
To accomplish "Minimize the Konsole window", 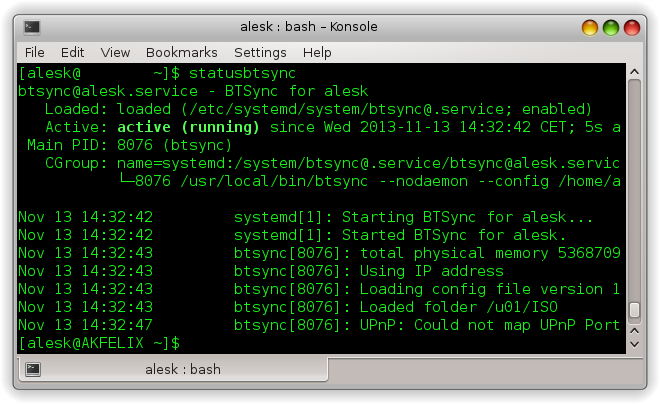I will tap(588, 27).
